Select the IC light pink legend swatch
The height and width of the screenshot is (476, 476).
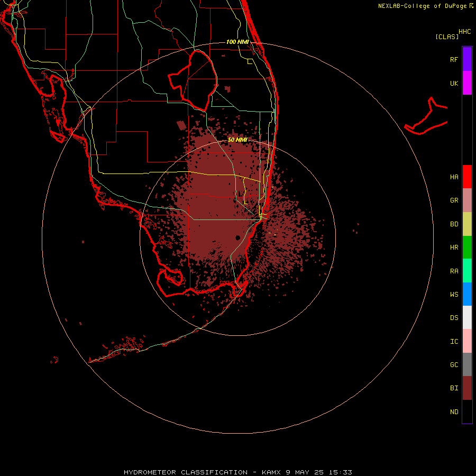tap(467, 341)
